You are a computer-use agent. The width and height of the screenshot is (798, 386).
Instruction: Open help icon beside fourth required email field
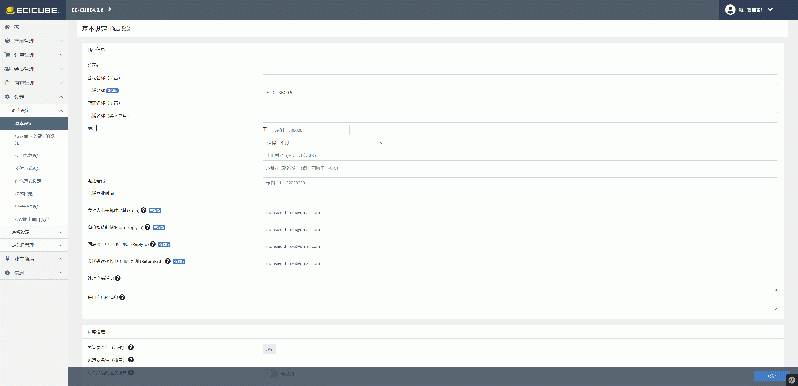click(167, 261)
